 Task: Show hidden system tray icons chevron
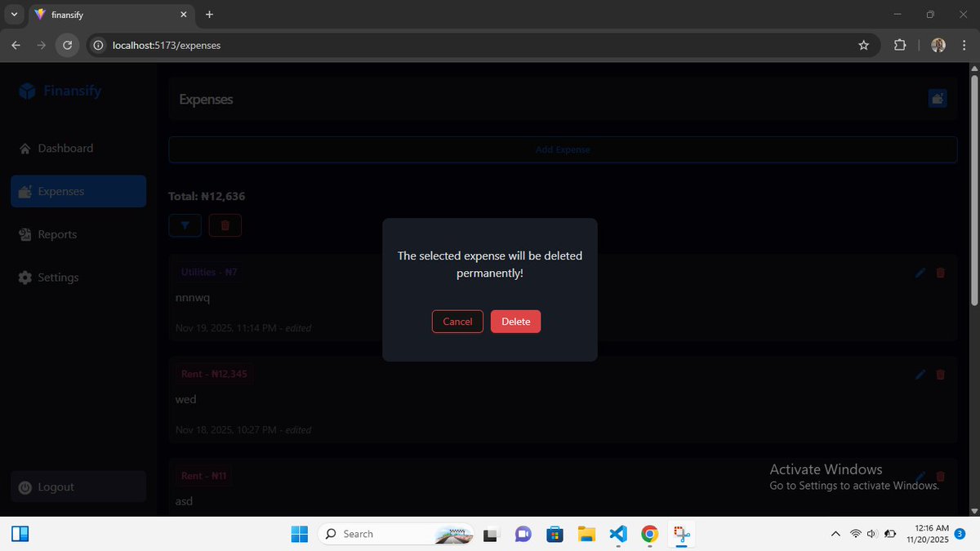[x=835, y=534]
